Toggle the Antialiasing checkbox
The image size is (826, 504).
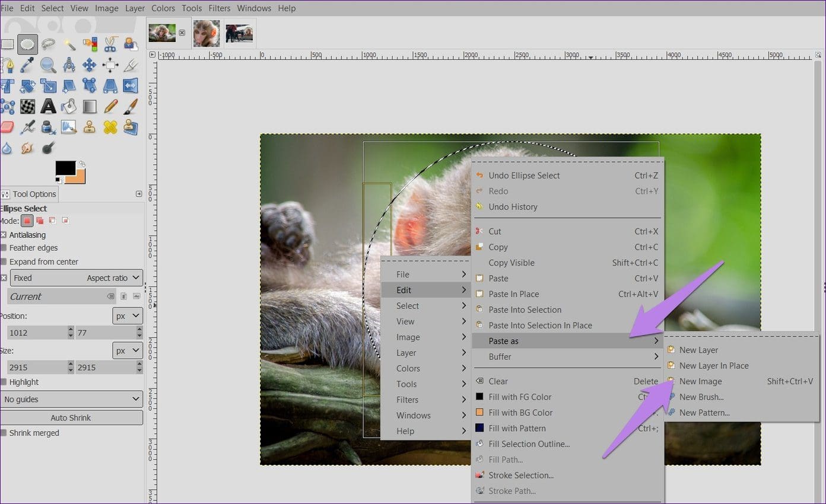[x=3, y=235]
